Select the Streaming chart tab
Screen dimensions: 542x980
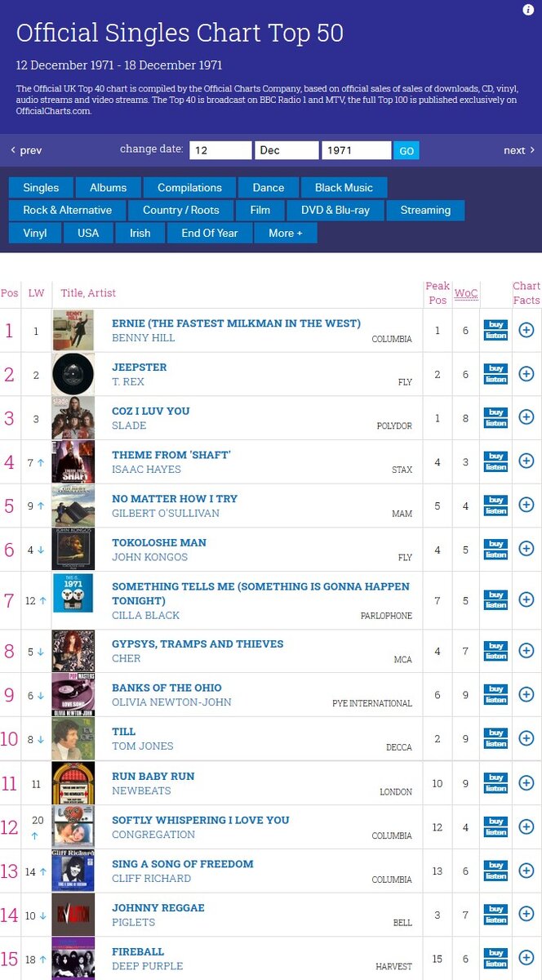tap(425, 210)
